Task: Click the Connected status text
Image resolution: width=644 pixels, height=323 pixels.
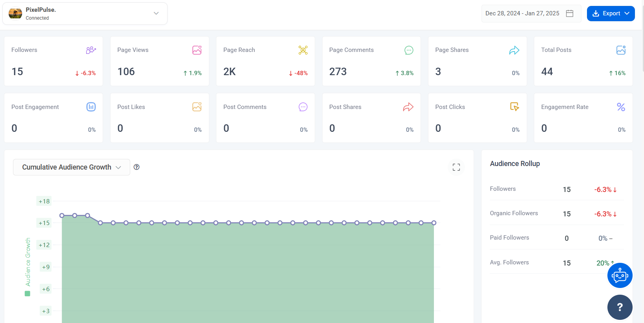Action: (37, 18)
